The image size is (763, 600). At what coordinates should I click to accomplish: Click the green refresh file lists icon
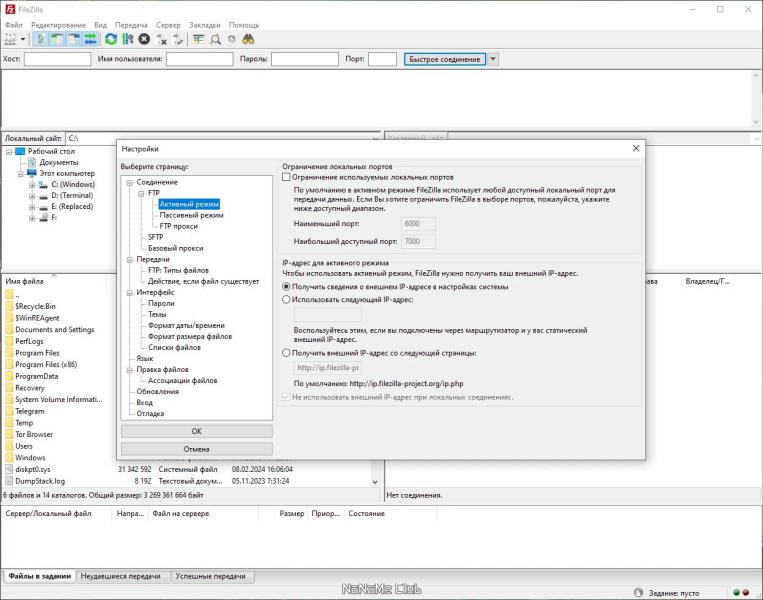[x=111, y=39]
